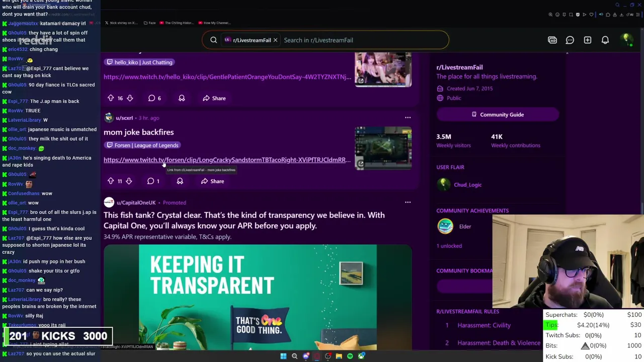Open the forsen Twitch clip link
644x362 pixels.
tap(227, 160)
